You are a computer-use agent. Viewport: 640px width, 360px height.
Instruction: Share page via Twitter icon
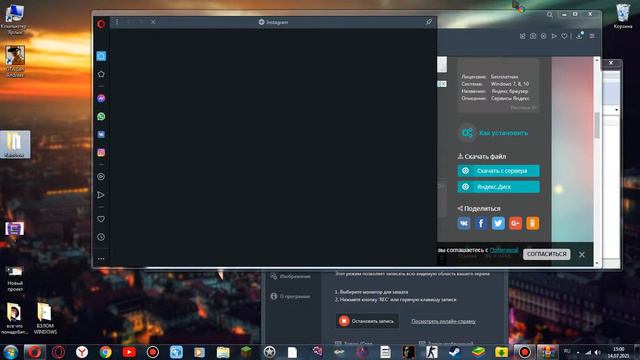click(498, 223)
